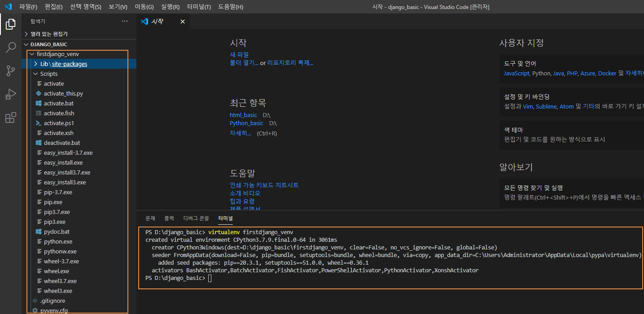Click the PowerShell icon beside activate.ps1

(39, 123)
